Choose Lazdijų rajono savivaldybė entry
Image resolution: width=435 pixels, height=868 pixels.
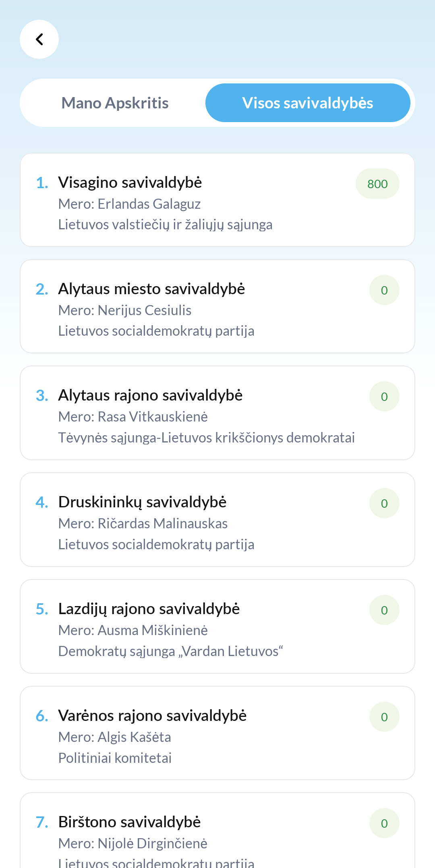point(149,609)
